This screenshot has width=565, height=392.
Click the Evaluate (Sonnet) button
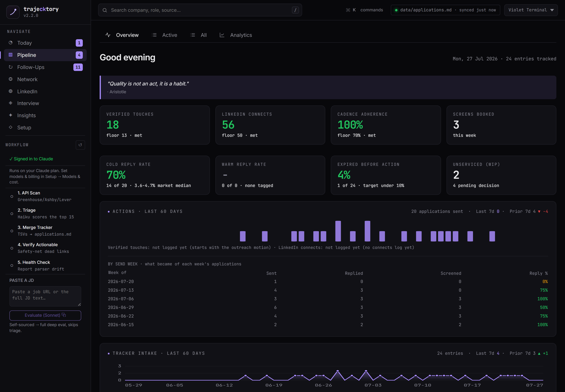[45, 315]
